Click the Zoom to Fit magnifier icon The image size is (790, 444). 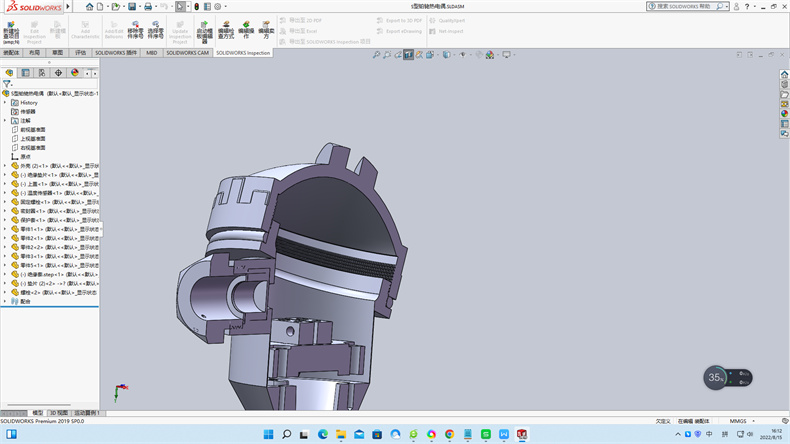pyautogui.click(x=376, y=55)
